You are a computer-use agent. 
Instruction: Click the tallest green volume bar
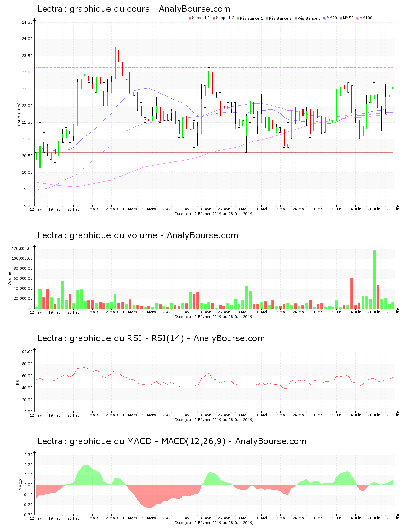click(x=374, y=279)
